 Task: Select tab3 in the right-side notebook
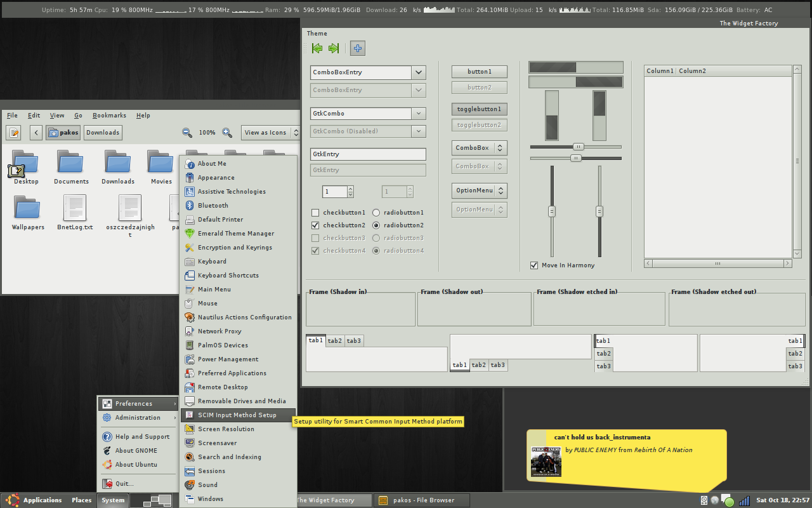(x=796, y=366)
